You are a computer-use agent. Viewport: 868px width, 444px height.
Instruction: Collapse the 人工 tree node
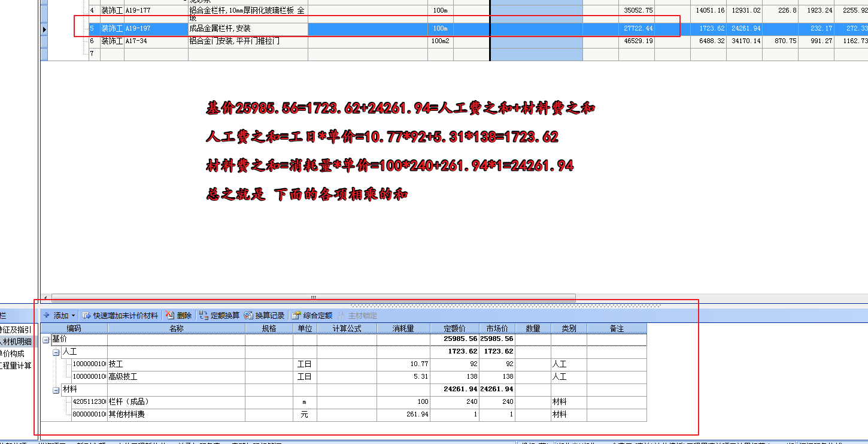[56, 352]
